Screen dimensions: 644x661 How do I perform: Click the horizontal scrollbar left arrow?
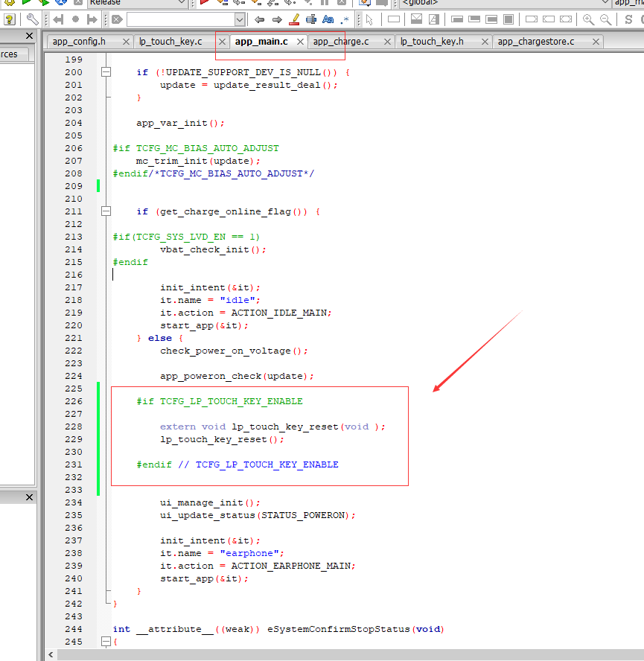click(x=51, y=655)
